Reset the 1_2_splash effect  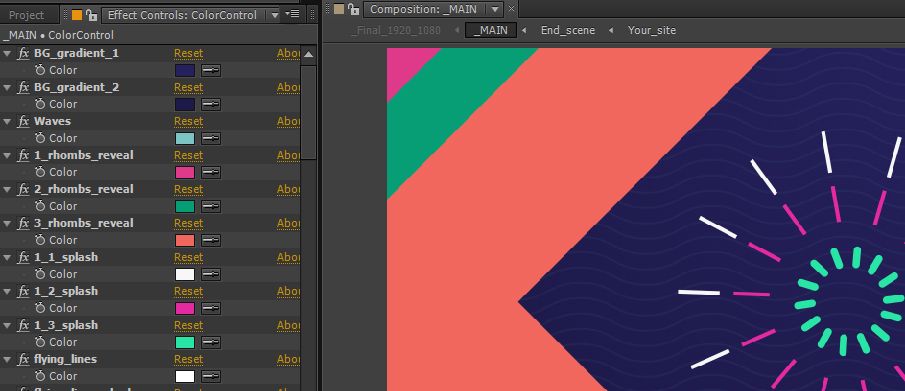click(x=189, y=291)
